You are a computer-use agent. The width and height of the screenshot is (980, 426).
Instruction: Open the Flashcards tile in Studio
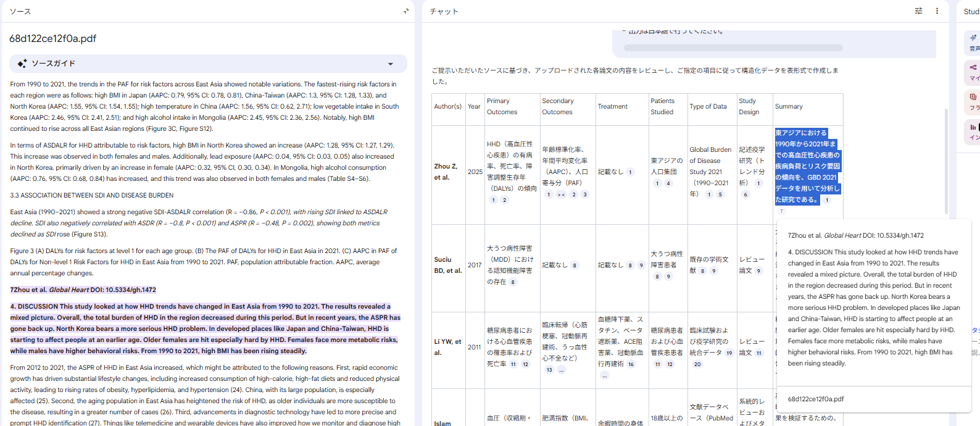pyautogui.click(x=973, y=101)
